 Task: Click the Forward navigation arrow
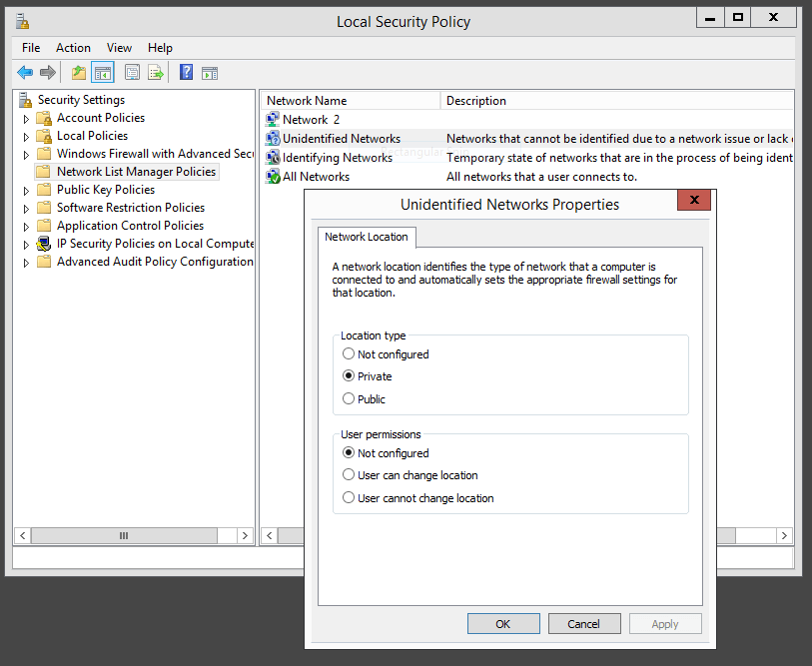[47, 71]
